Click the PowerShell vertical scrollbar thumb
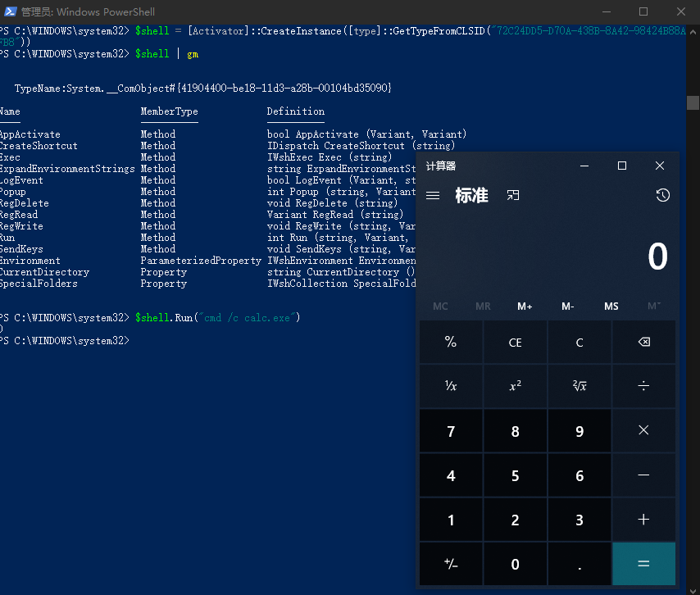This screenshot has height=595, width=700. [693, 102]
